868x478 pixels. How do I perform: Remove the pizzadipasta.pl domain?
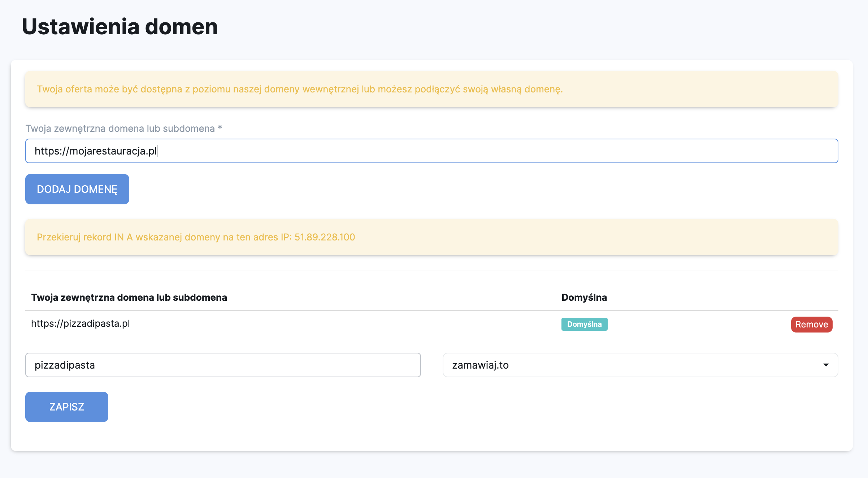coord(811,324)
